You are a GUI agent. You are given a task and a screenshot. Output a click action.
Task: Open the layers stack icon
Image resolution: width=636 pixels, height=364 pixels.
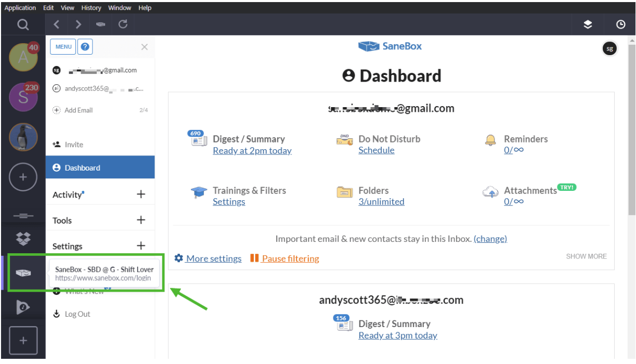588,24
